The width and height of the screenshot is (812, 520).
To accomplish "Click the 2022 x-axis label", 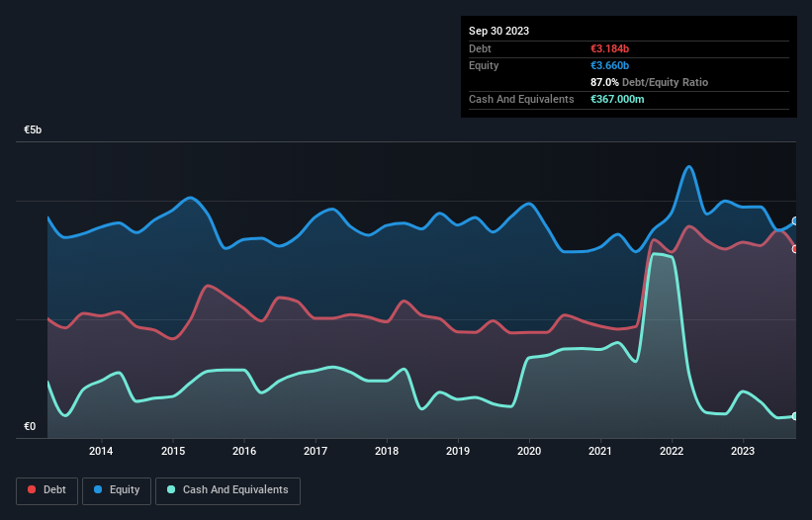I will 672,451.
